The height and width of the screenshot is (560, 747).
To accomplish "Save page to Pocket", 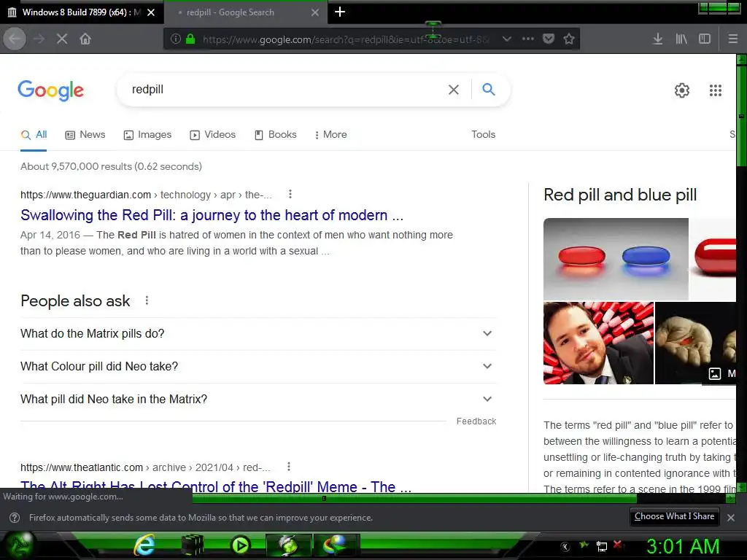I will pos(549,39).
